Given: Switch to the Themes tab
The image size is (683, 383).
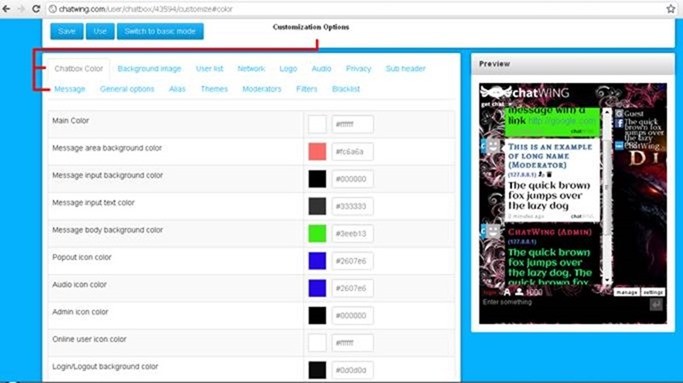Looking at the screenshot, I should point(214,89).
